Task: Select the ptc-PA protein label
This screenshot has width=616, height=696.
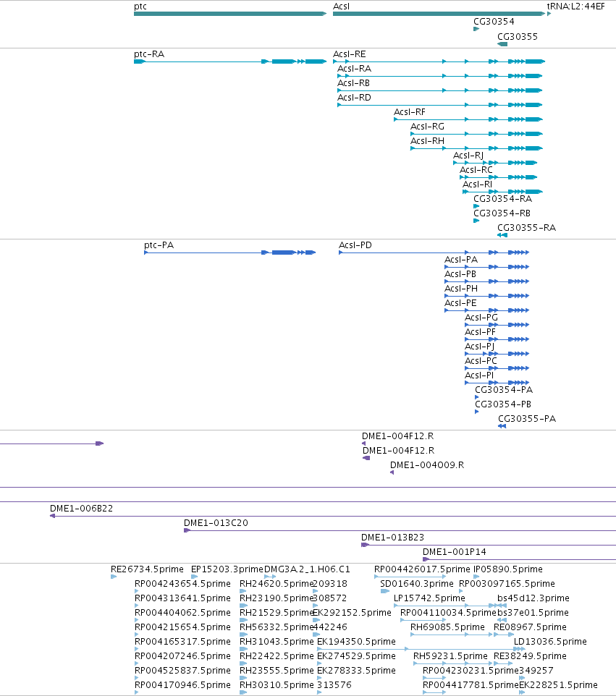Action: tap(159, 245)
